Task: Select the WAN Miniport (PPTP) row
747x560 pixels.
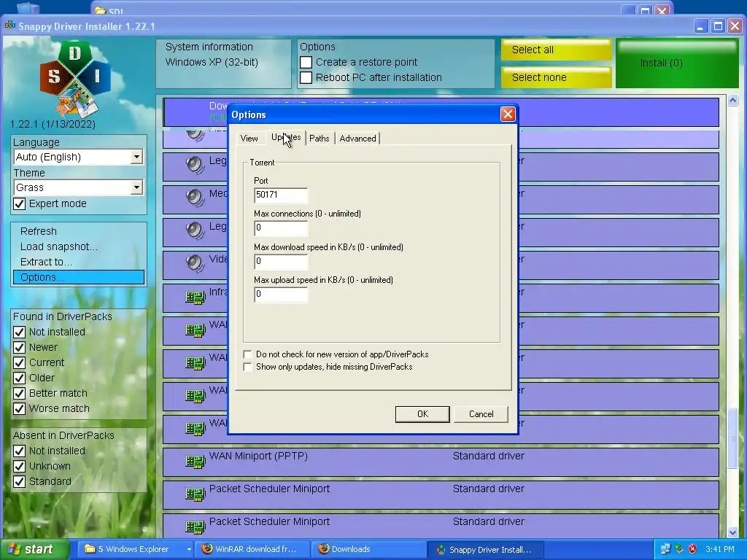Action: click(x=441, y=462)
